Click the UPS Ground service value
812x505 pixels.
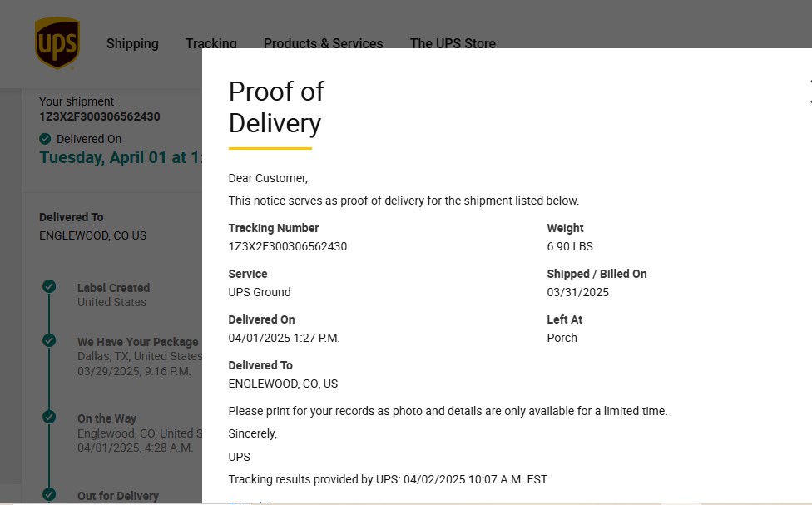(x=260, y=292)
